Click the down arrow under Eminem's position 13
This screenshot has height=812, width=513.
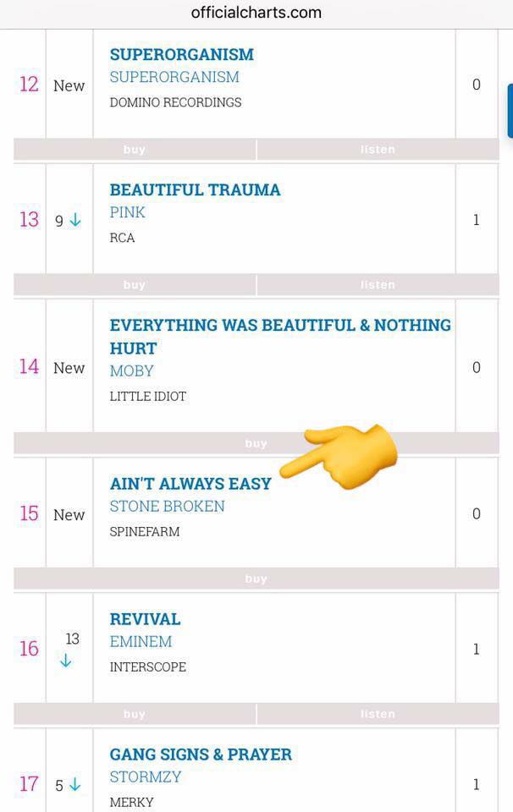point(66,661)
